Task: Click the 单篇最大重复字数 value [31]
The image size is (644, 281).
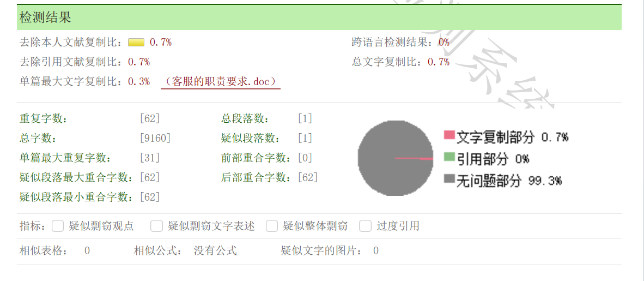Action: (x=149, y=158)
